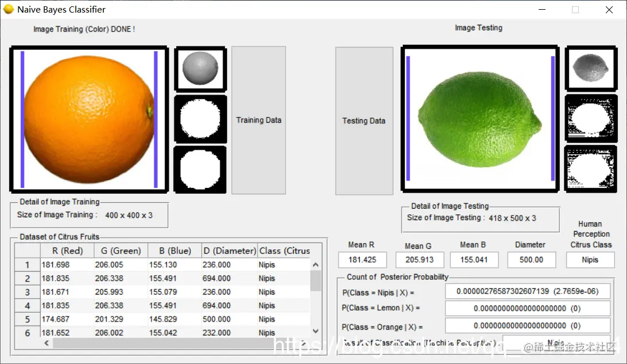Open the smooth filled mask of the orange
The image size is (627, 364).
pos(200,170)
